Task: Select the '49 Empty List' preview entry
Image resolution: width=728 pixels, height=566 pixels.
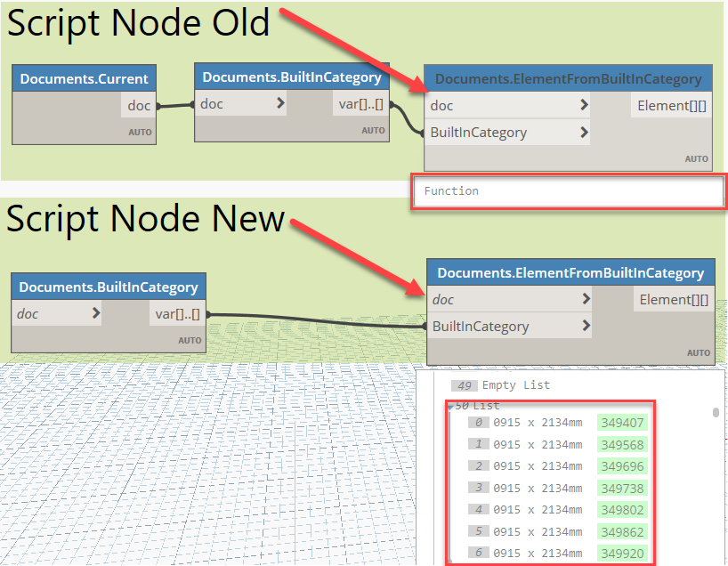Action: [515, 385]
